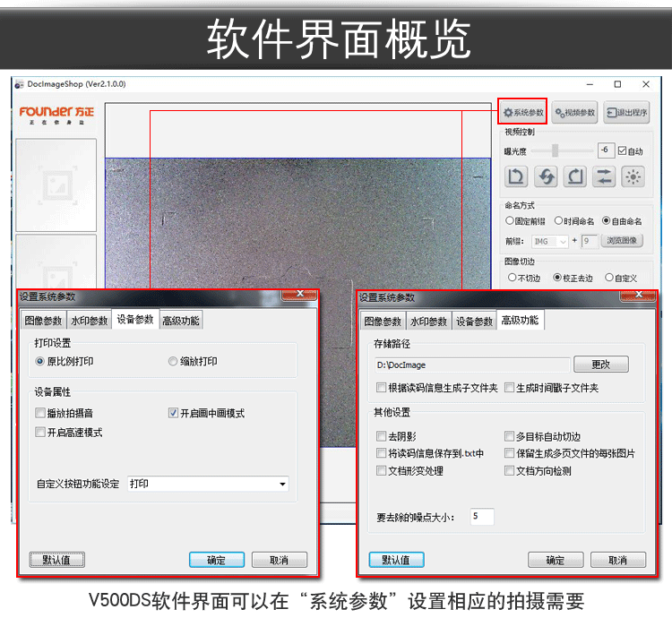Screen dimensions: 672x618
Task: Switch to 设备参数 tab in right dialog
Action: (x=474, y=322)
